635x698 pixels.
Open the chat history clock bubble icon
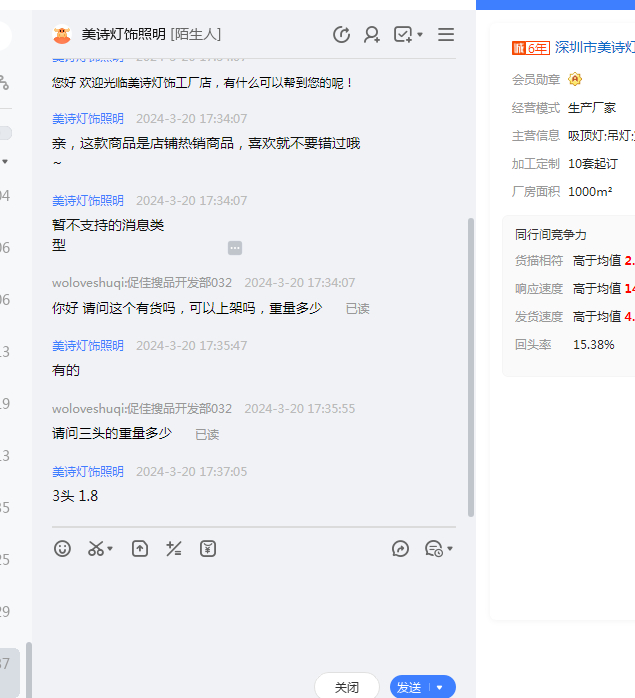pos(433,548)
